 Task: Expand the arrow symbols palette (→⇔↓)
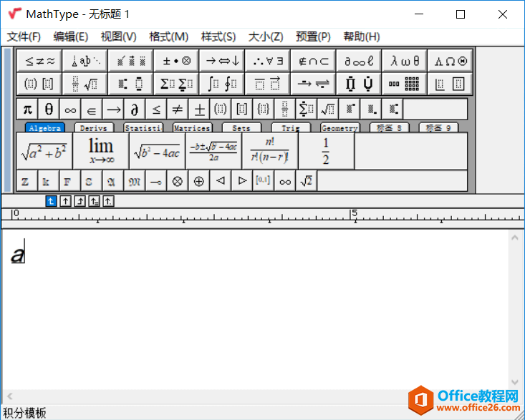(222, 61)
